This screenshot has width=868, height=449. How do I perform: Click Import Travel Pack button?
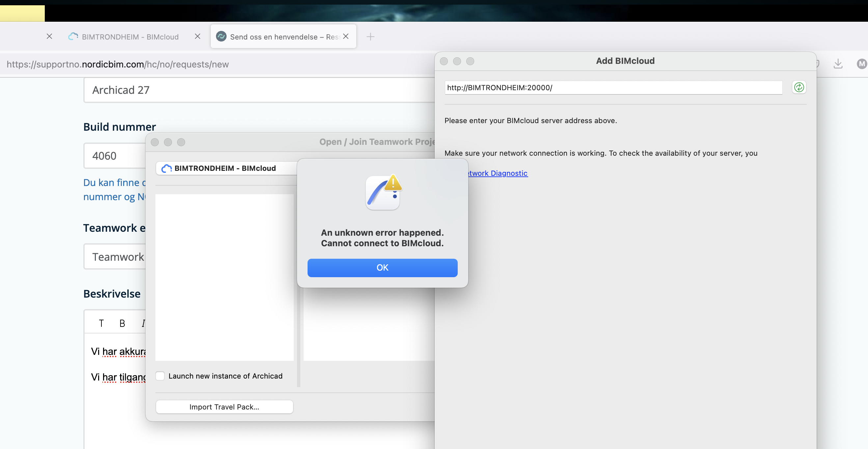click(224, 407)
